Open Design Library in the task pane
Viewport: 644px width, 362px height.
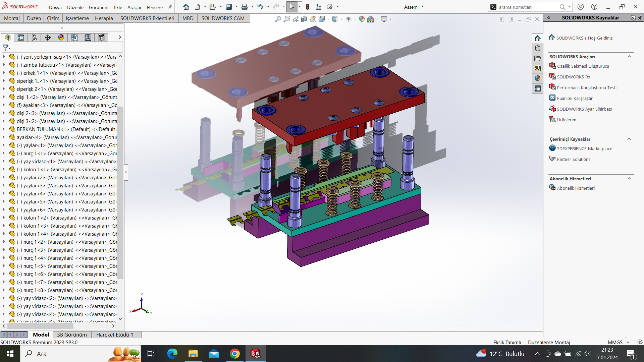[x=538, y=48]
